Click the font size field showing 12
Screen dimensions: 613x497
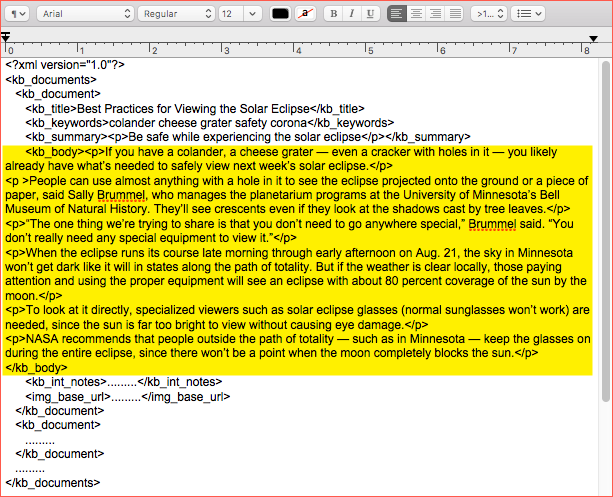tap(231, 14)
